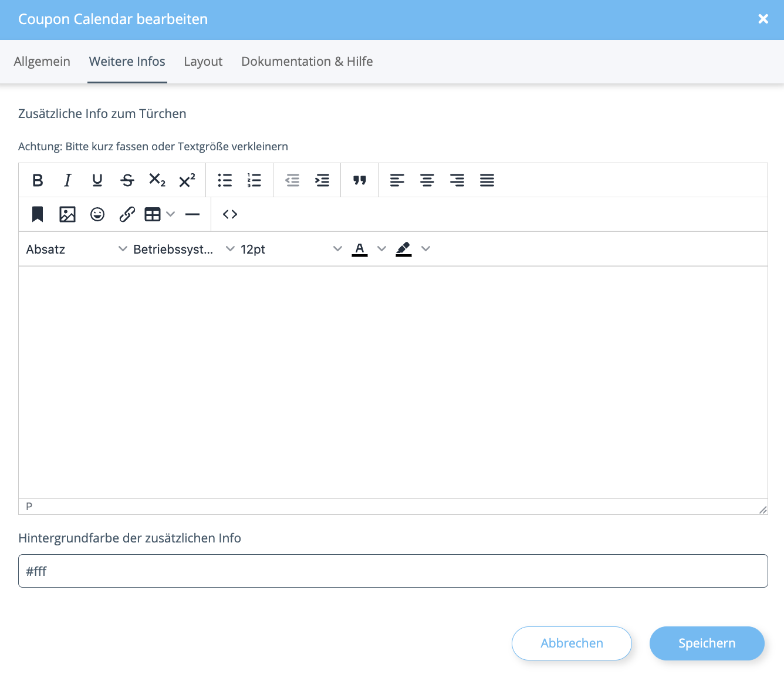Insert a bulleted list

click(x=225, y=180)
